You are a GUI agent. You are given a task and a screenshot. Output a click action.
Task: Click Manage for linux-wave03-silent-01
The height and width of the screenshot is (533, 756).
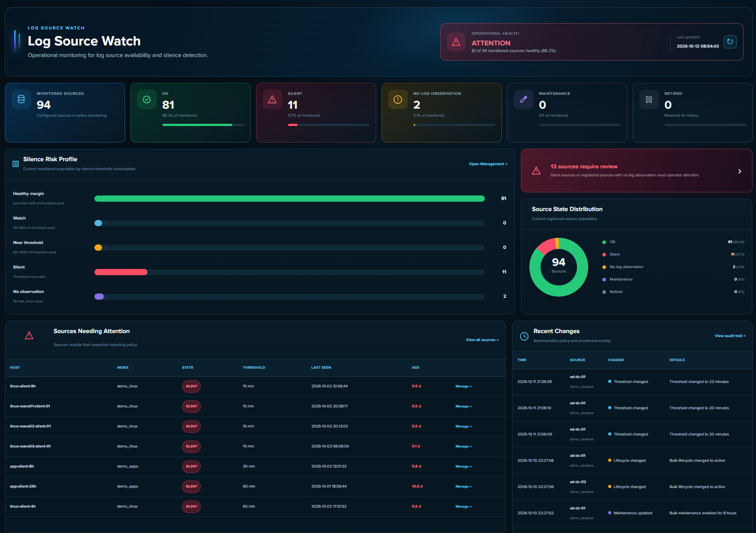[463, 447]
